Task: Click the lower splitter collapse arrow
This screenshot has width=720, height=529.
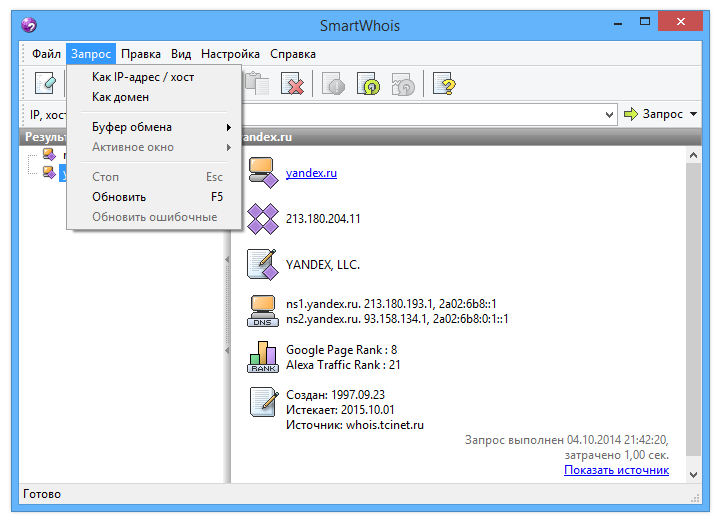Action: 227,350
